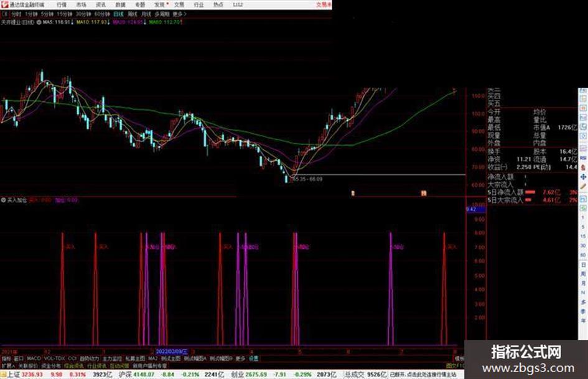
Task: Click the blue cross-arrows move icon
Action: [584, 177]
